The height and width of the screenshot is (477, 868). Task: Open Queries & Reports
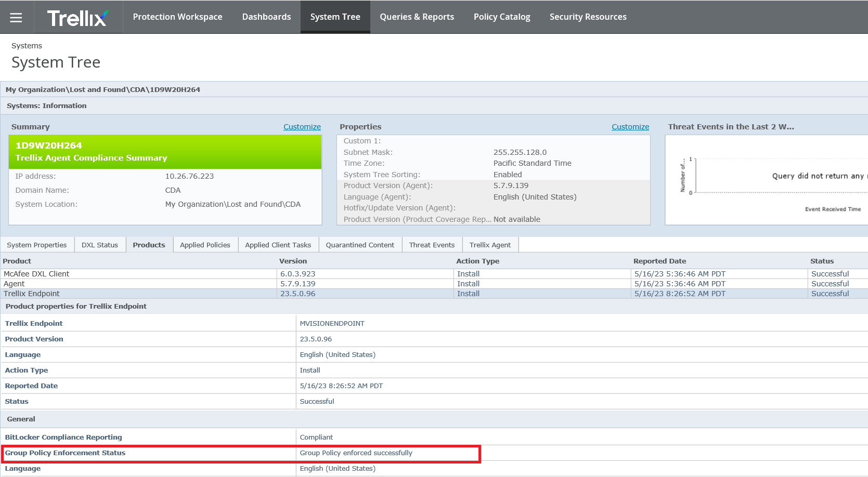(x=417, y=17)
